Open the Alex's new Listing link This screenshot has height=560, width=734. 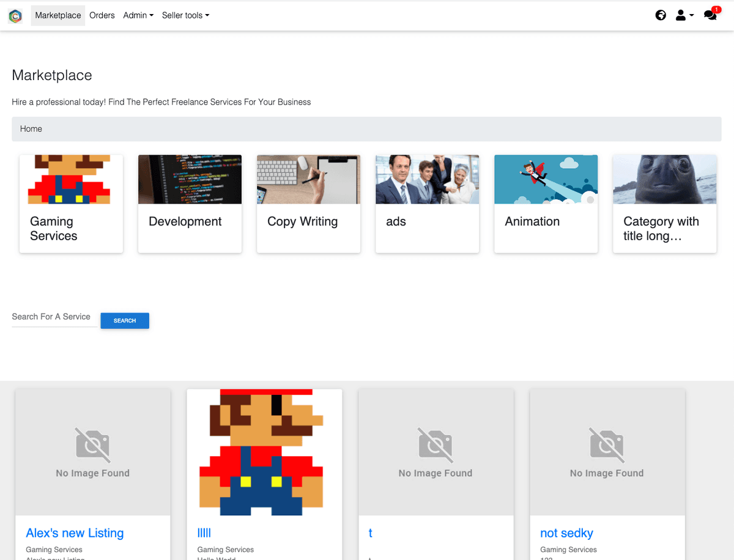click(75, 533)
